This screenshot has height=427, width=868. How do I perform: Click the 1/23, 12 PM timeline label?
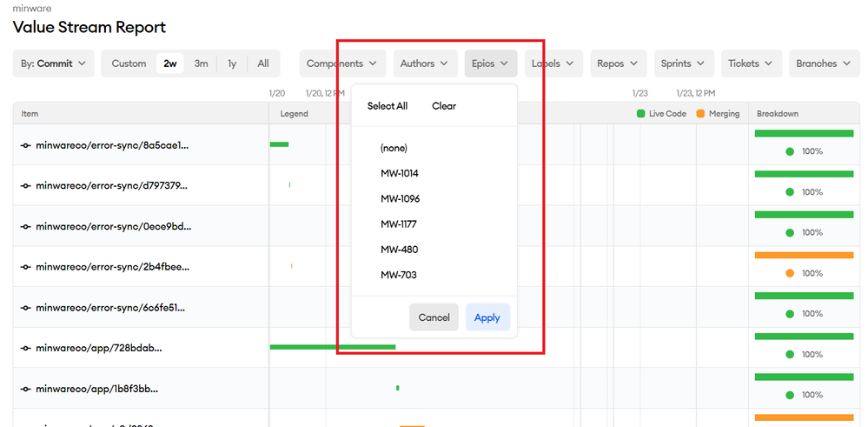[696, 93]
